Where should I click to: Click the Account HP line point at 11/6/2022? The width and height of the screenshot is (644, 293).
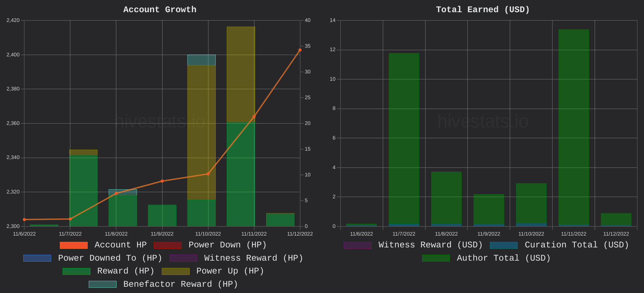coord(24,220)
